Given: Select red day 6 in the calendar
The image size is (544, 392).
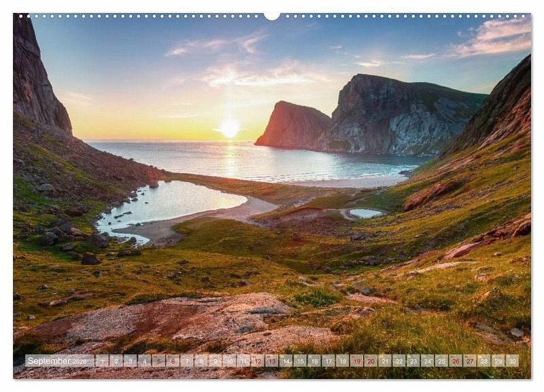Looking at the screenshot, I should click(x=173, y=361).
